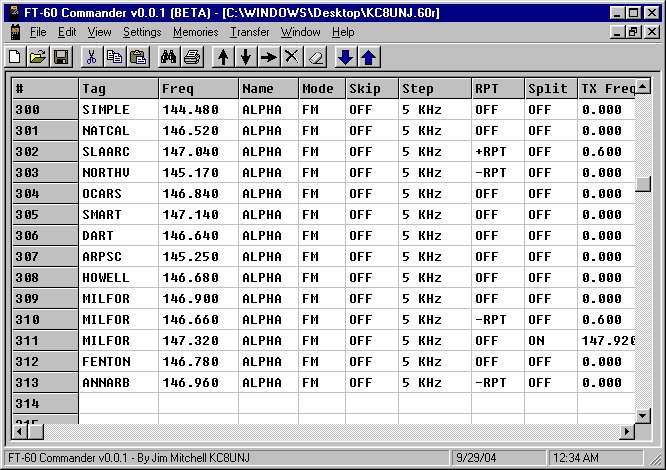Click the vertical scrollbar down arrow
The width and height of the screenshot is (666, 470).
click(643, 415)
